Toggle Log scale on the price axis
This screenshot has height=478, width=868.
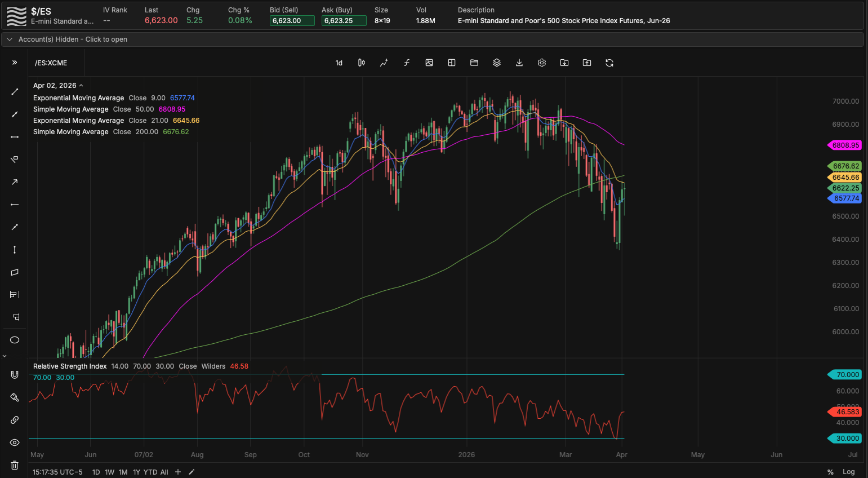(848, 472)
